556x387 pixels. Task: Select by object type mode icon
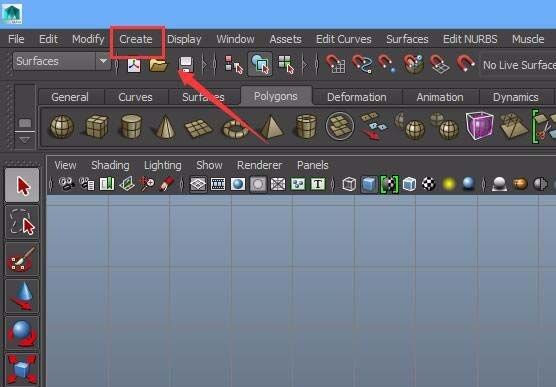tap(260, 65)
